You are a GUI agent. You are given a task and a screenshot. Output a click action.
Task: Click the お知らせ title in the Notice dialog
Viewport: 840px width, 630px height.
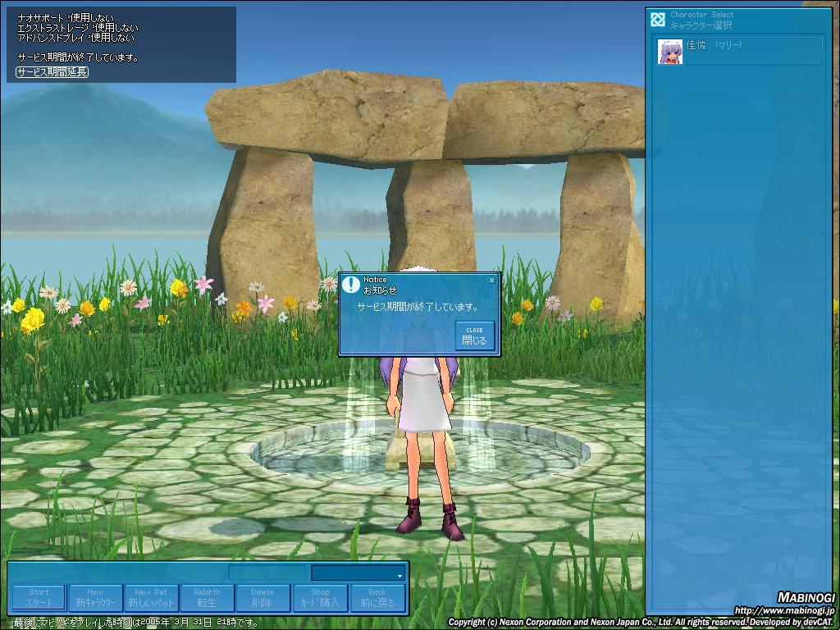click(x=380, y=290)
